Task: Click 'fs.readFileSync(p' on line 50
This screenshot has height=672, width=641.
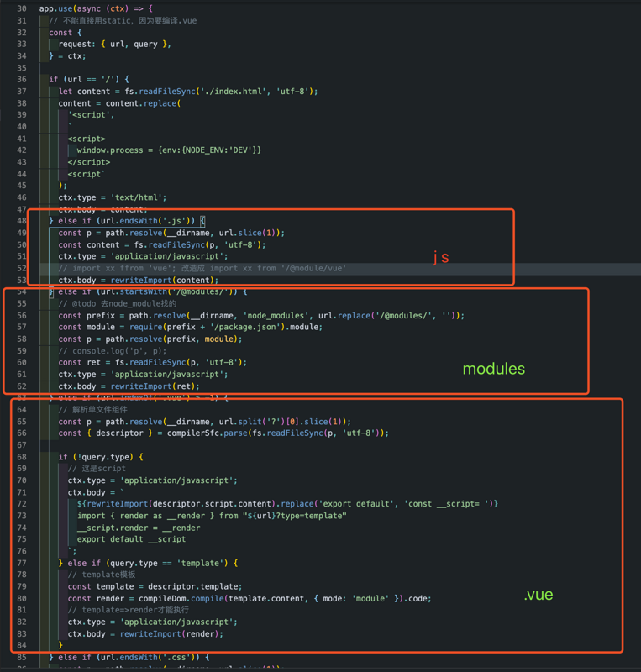Action: 172,244
